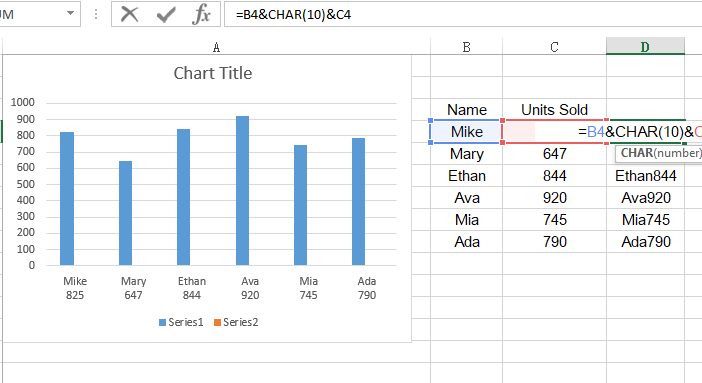Select the Name header cell

(467, 110)
